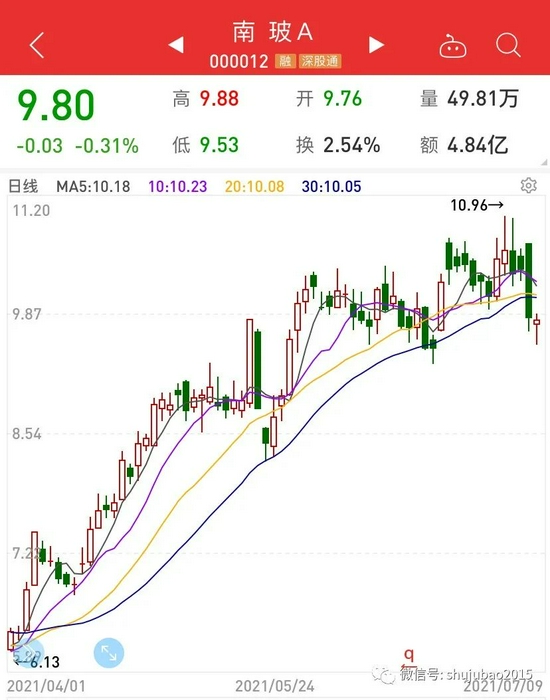Go back using the left chevron
The width and height of the screenshot is (550, 700).
37,45
